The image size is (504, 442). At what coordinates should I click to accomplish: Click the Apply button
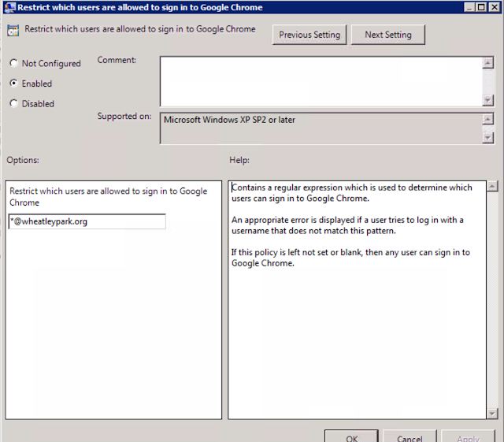click(x=469, y=437)
